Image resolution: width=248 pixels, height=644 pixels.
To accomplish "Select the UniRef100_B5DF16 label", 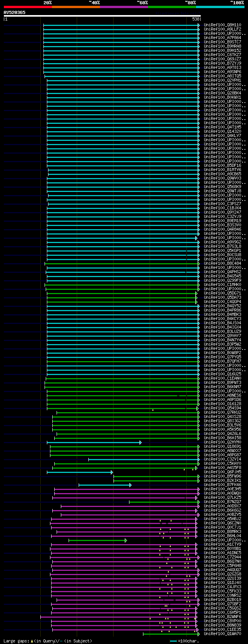I will (x=222, y=166).
